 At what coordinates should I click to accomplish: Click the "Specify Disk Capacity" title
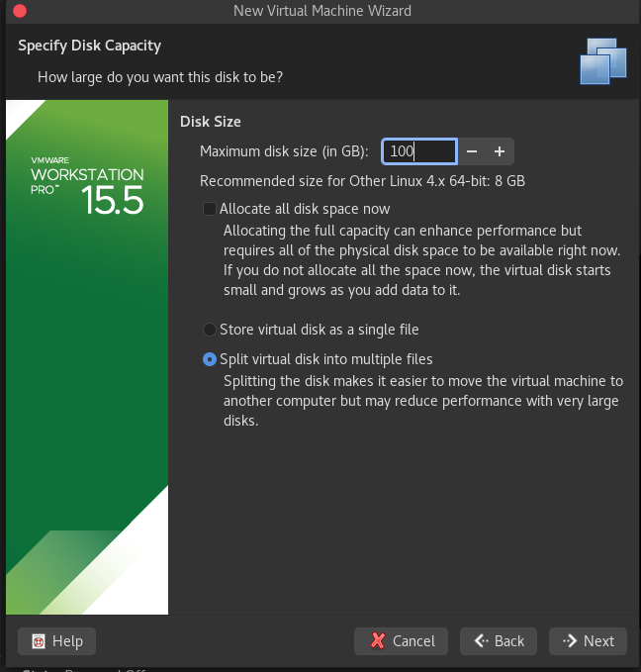click(90, 46)
